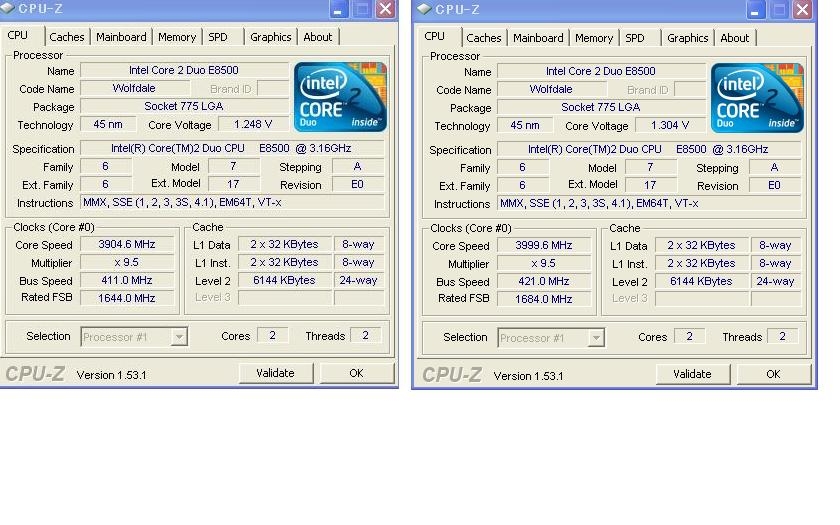Click Rated FSB value 1684.0 MHz
The image size is (840, 525).
click(x=544, y=299)
